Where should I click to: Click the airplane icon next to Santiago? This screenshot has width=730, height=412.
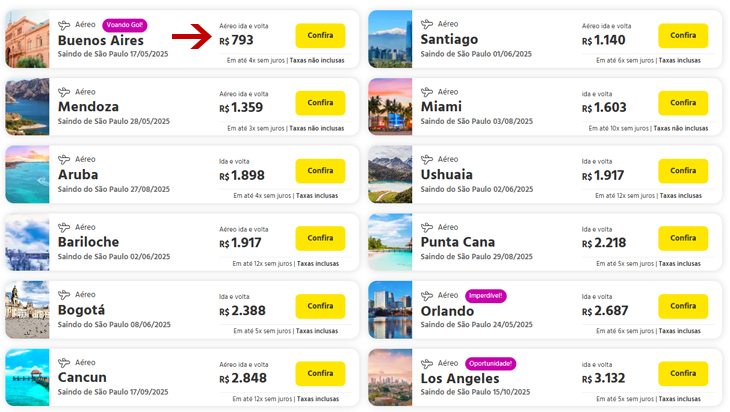coord(427,24)
